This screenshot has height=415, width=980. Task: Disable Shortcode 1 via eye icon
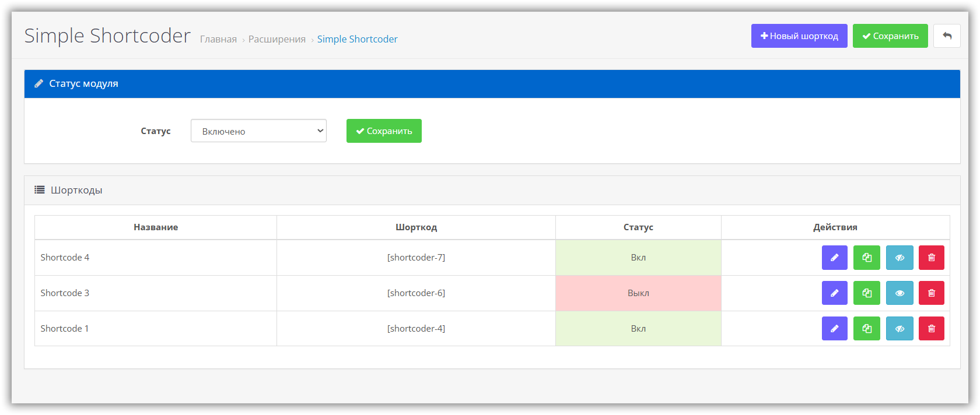900,329
